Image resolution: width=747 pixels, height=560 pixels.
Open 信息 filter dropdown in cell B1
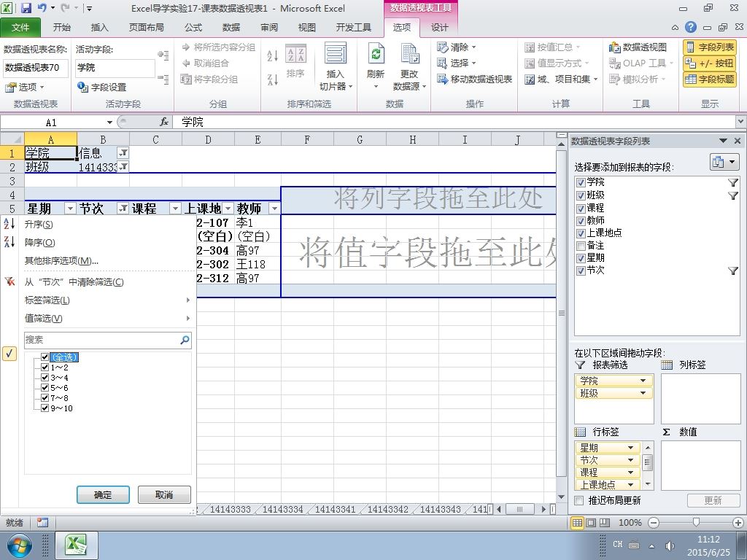[123, 153]
